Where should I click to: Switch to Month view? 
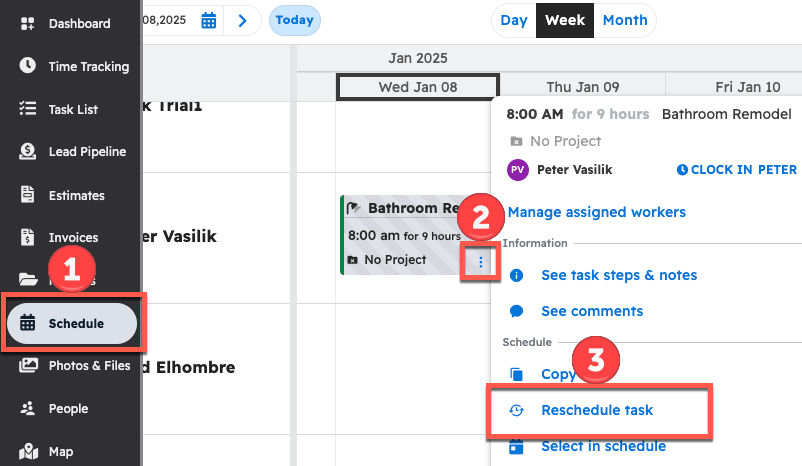[624, 20]
